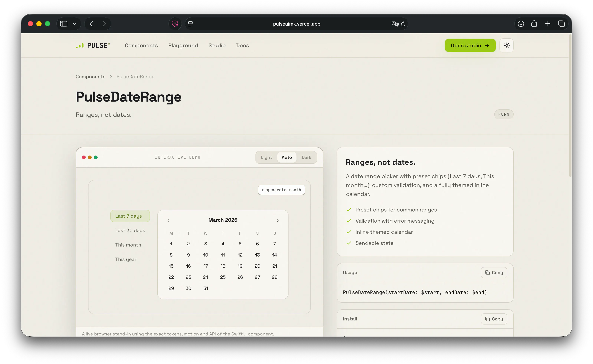Open the shield privacy extension icon
Screen dimensions: 593x364
click(x=175, y=24)
